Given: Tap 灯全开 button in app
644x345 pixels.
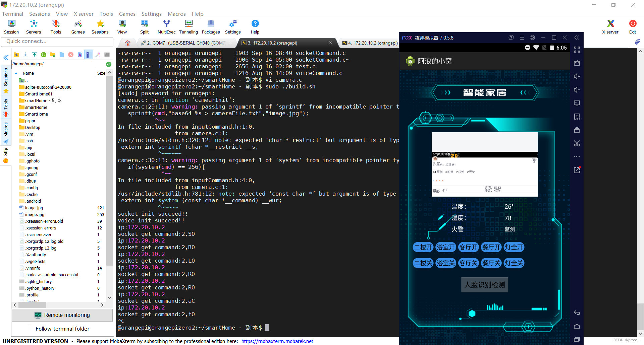Looking at the screenshot, I should [x=514, y=247].
